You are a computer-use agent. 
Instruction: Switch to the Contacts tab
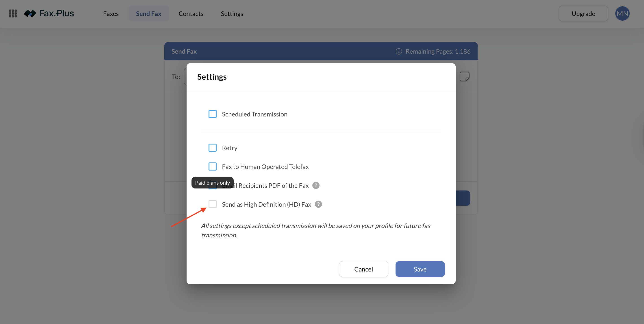click(191, 13)
